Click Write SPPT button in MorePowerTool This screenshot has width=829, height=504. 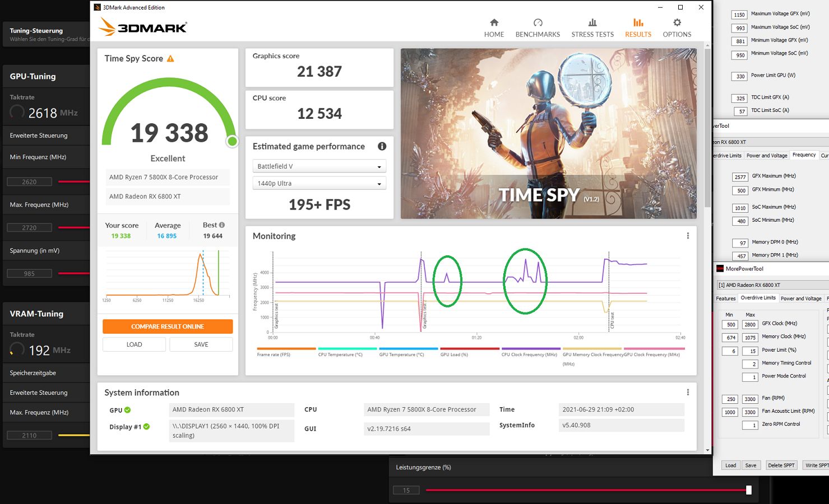click(816, 465)
